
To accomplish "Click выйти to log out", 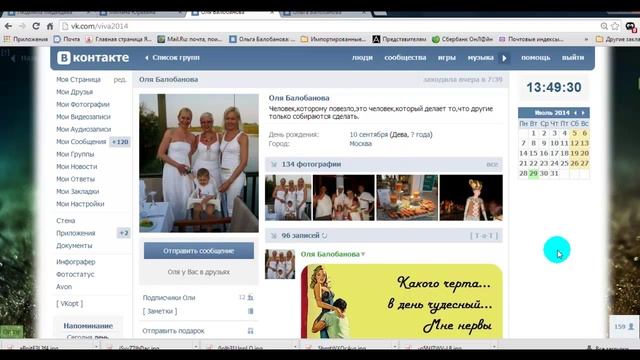I will point(573,58).
